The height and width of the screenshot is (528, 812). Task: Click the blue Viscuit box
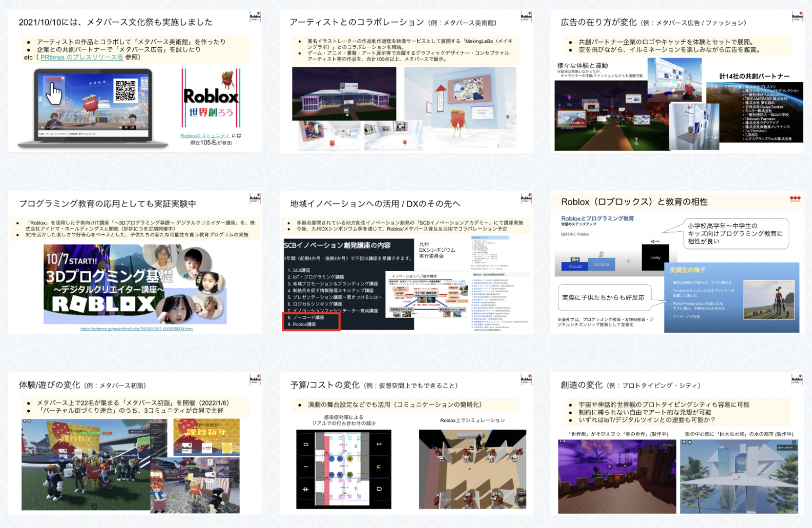coord(575,266)
